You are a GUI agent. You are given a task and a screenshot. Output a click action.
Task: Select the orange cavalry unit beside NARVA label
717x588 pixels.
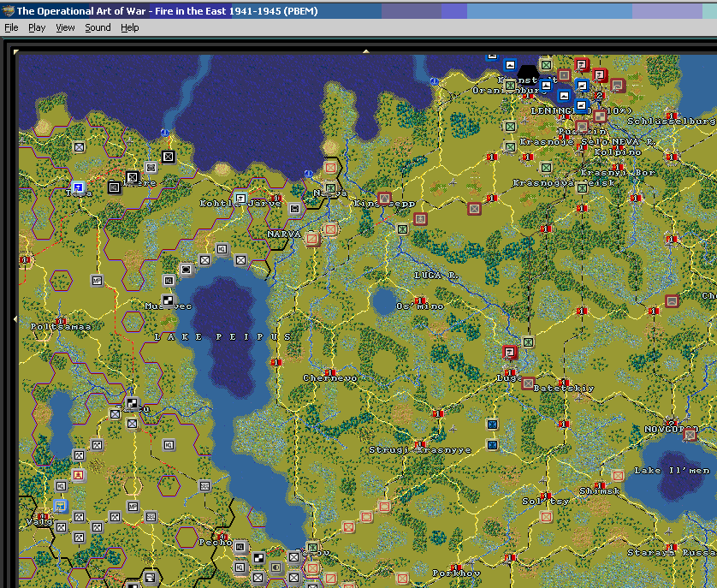tap(312, 239)
